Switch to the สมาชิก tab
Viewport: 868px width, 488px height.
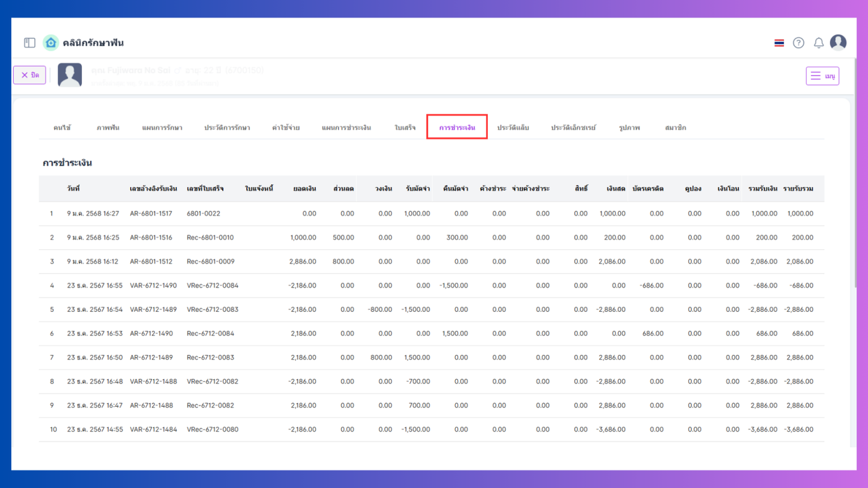click(x=675, y=128)
